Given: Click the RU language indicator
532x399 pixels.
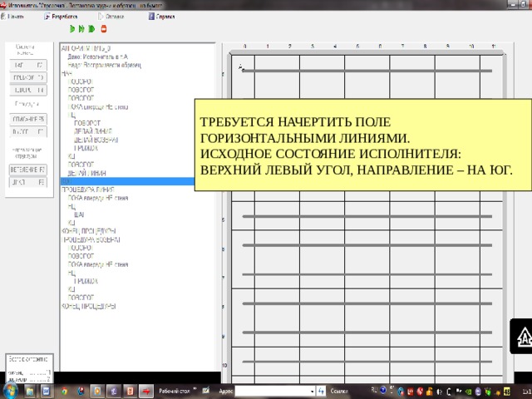Looking at the screenshot, I should [374, 390].
